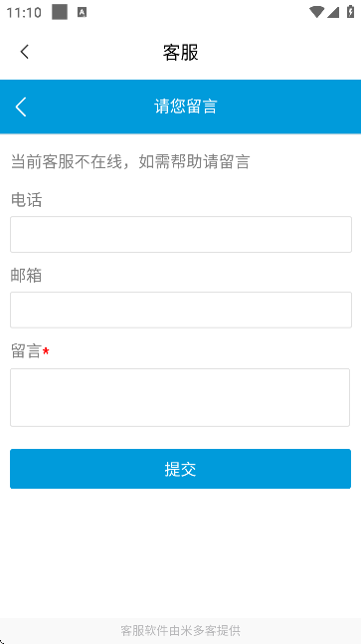Tap the 留言 field label
361x644 pixels.
(x=26, y=351)
